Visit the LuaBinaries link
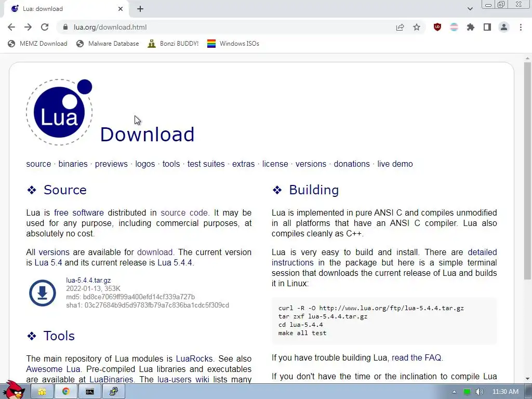This screenshot has width=532, height=399. point(111,379)
